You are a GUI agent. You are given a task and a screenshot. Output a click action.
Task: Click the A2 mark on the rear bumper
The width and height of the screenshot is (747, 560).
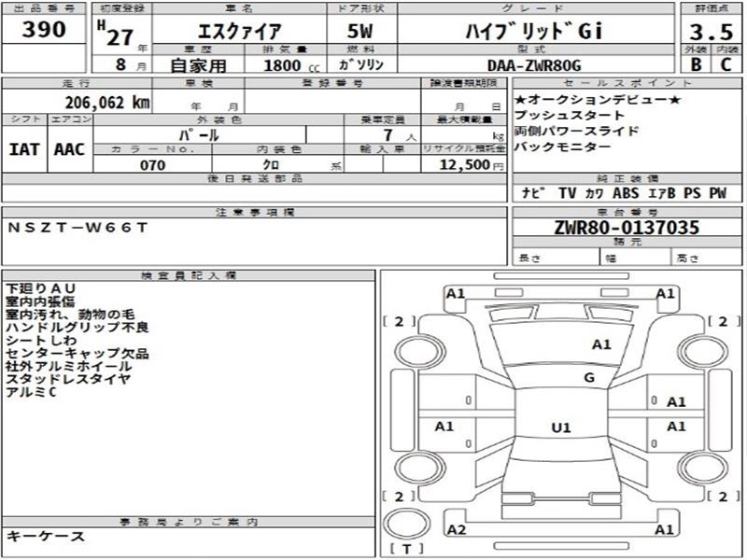(x=457, y=529)
